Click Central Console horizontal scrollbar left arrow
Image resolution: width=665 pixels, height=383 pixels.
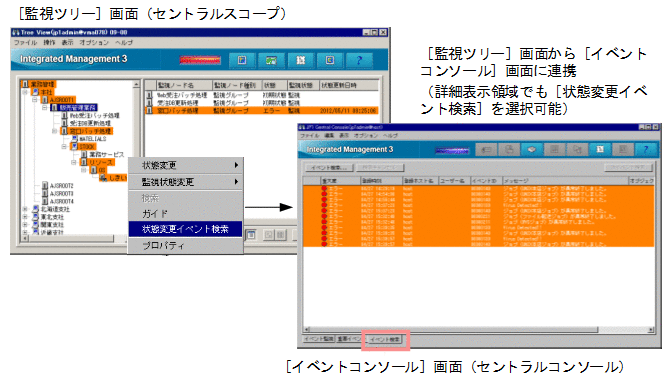coord(306,330)
